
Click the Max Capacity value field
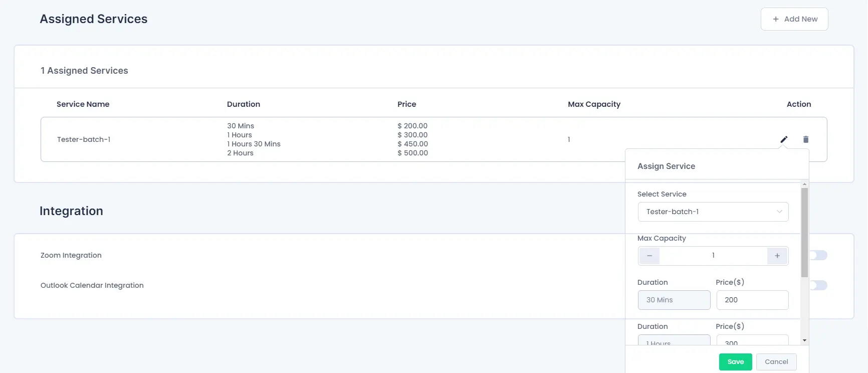(x=713, y=256)
